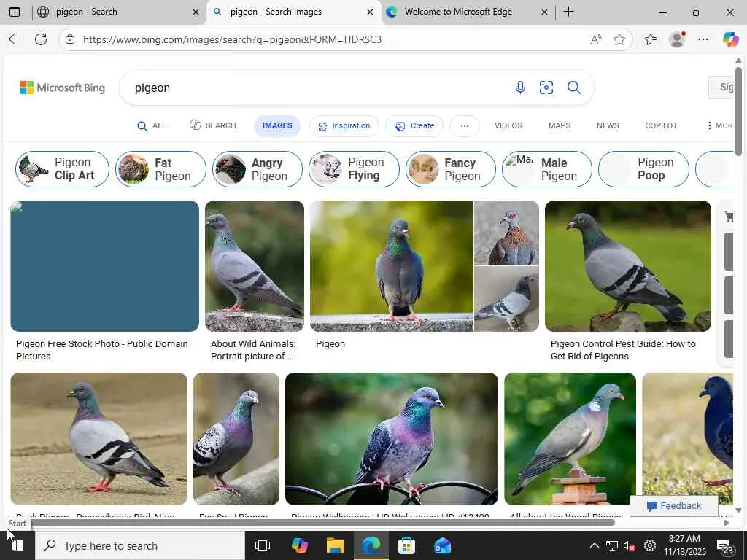Start a visual search with camera icon

[546, 87]
